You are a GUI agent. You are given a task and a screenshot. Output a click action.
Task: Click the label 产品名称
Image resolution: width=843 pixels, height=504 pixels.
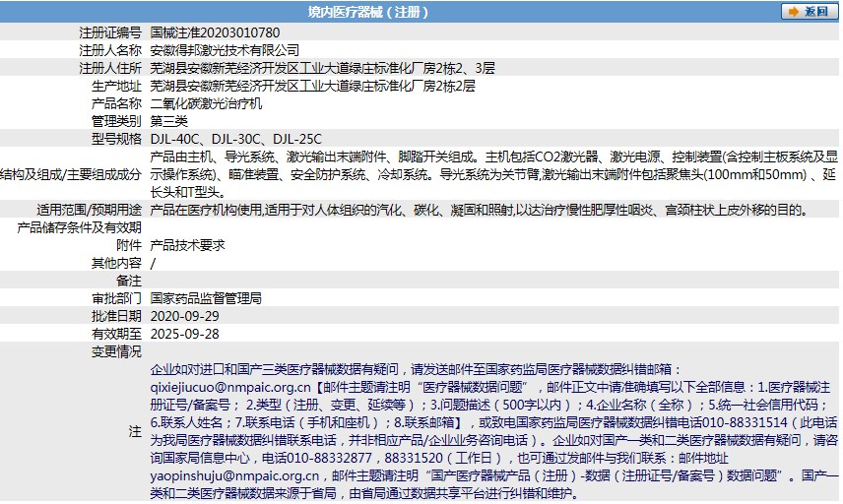click(116, 103)
